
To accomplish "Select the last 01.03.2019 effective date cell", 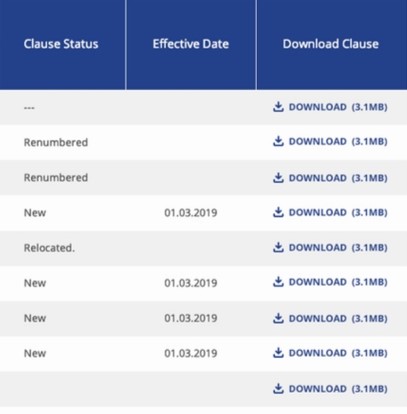I will coord(191,353).
